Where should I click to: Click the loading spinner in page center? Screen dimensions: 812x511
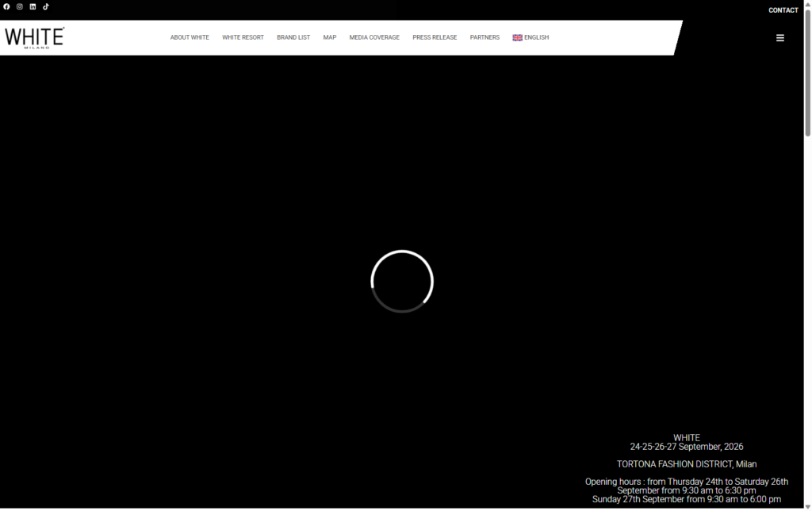(x=402, y=282)
